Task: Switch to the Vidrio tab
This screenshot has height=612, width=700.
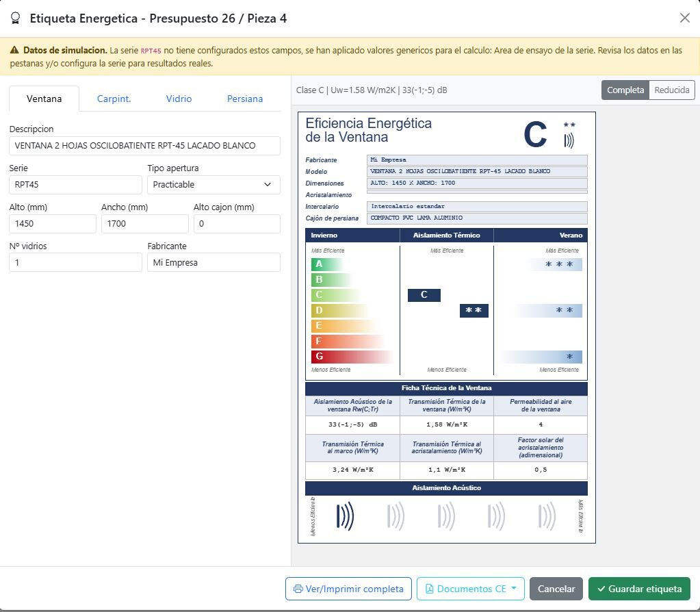Action: pyautogui.click(x=179, y=99)
